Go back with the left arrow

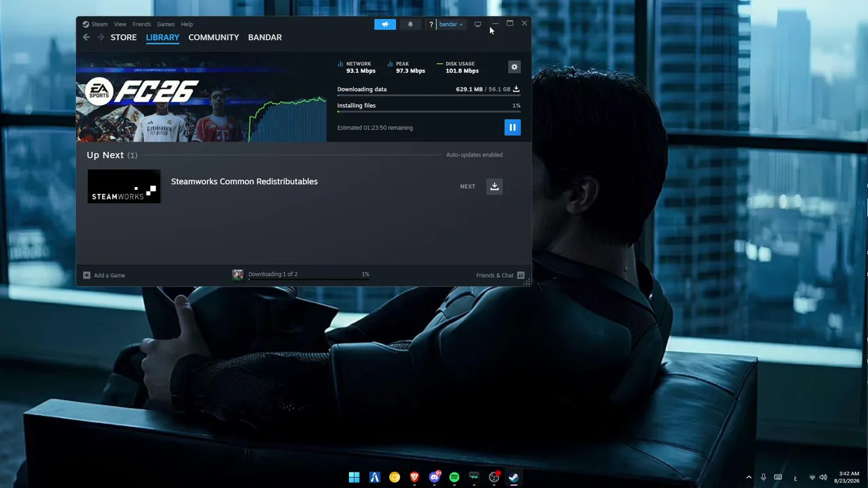tap(86, 37)
